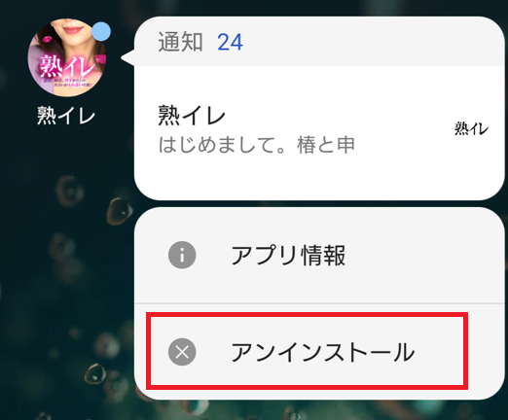Click the popup pointer arrow beside the app icon

pos(127,58)
